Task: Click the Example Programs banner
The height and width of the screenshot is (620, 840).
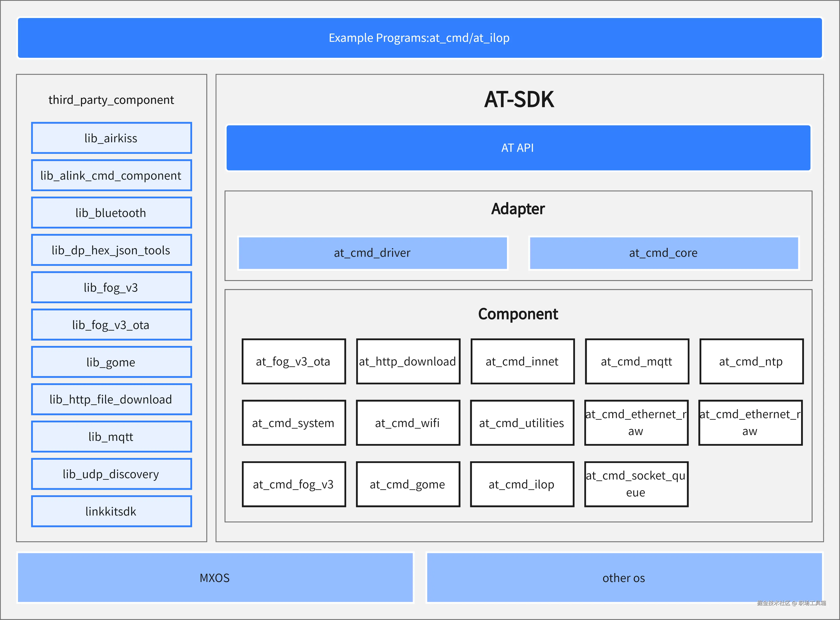Action: (420, 38)
